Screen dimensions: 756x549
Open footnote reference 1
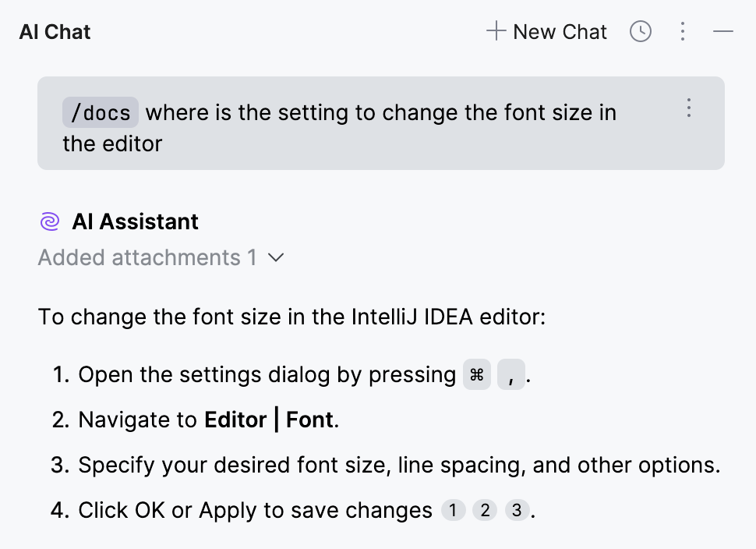[453, 510]
